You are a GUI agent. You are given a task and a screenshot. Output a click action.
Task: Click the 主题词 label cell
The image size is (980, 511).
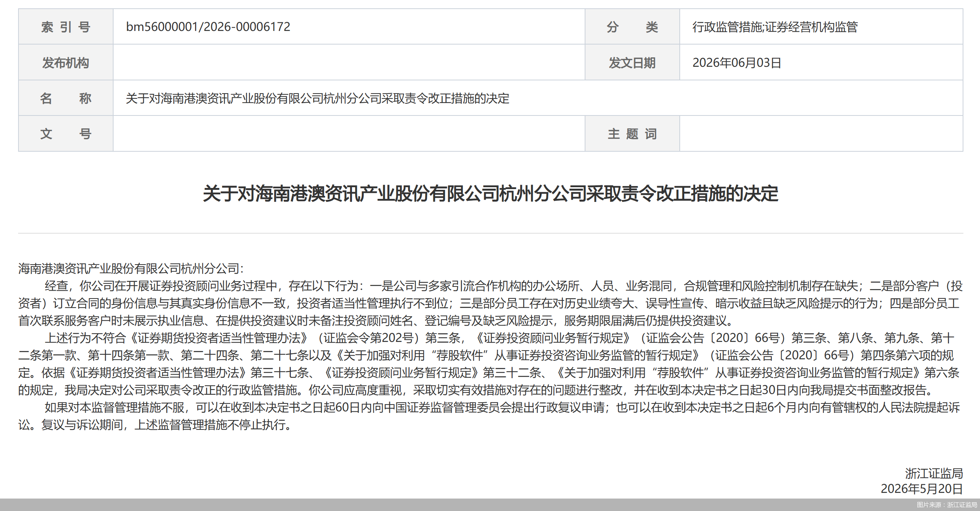pyautogui.click(x=632, y=134)
